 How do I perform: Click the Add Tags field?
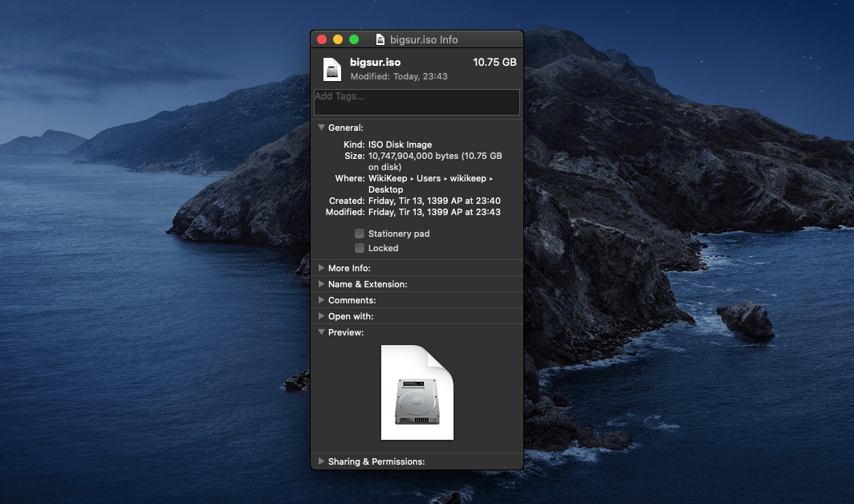(417, 103)
